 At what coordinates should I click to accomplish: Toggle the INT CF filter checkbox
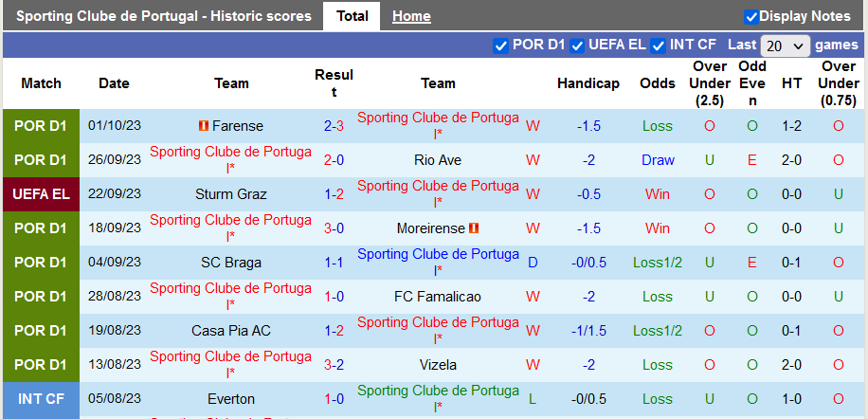click(x=659, y=45)
